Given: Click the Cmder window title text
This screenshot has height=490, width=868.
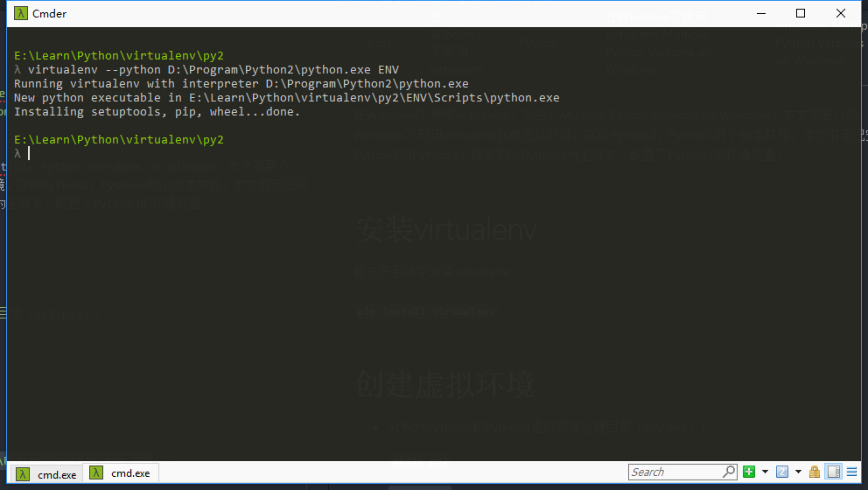Looking at the screenshot, I should click(x=49, y=14).
